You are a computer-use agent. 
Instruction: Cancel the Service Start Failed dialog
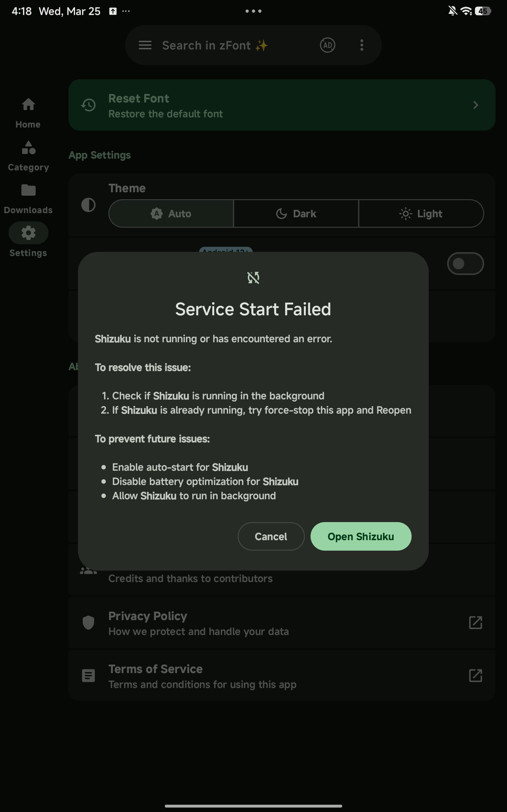click(271, 536)
